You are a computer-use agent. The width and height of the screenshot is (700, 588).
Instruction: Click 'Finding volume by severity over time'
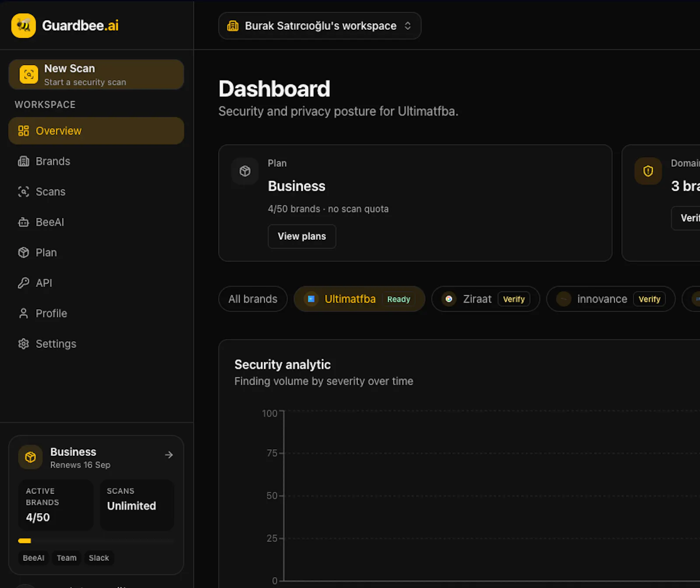pyautogui.click(x=324, y=381)
